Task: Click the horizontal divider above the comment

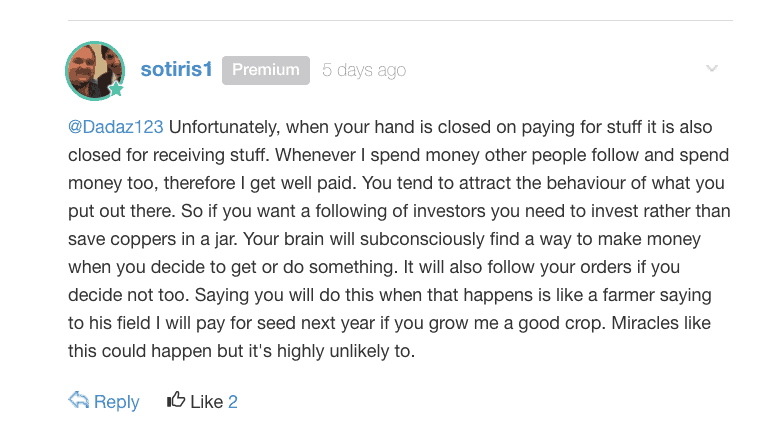Action: (x=400, y=20)
